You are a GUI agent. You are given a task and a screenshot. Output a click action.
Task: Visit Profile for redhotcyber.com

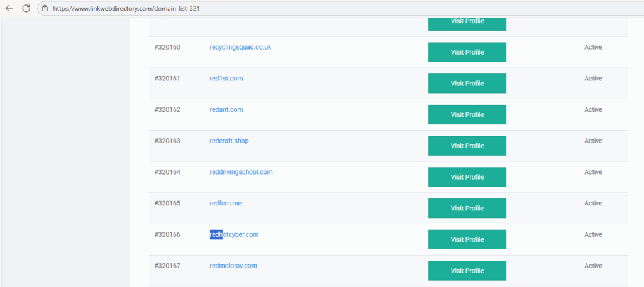coord(467,239)
